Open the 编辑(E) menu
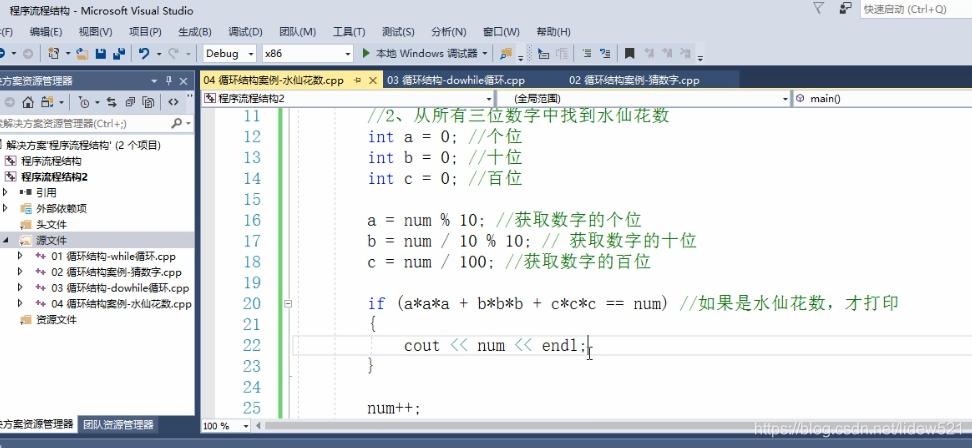The width and height of the screenshot is (972, 448). [x=46, y=32]
